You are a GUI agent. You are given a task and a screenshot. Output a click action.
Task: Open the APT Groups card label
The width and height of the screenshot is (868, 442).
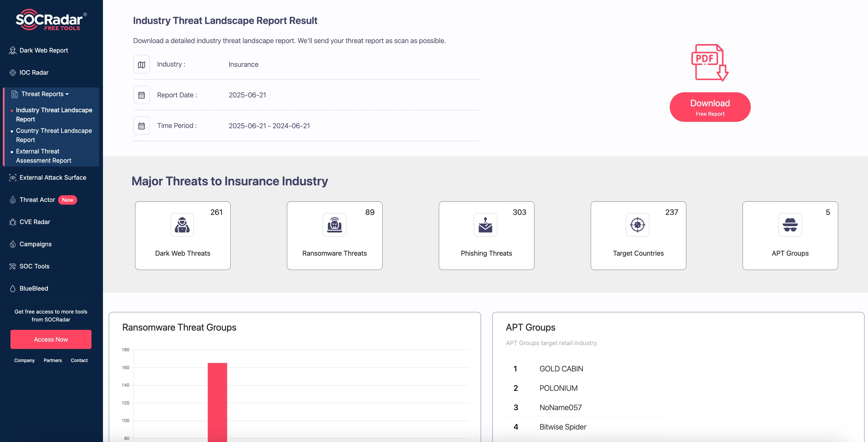(790, 254)
